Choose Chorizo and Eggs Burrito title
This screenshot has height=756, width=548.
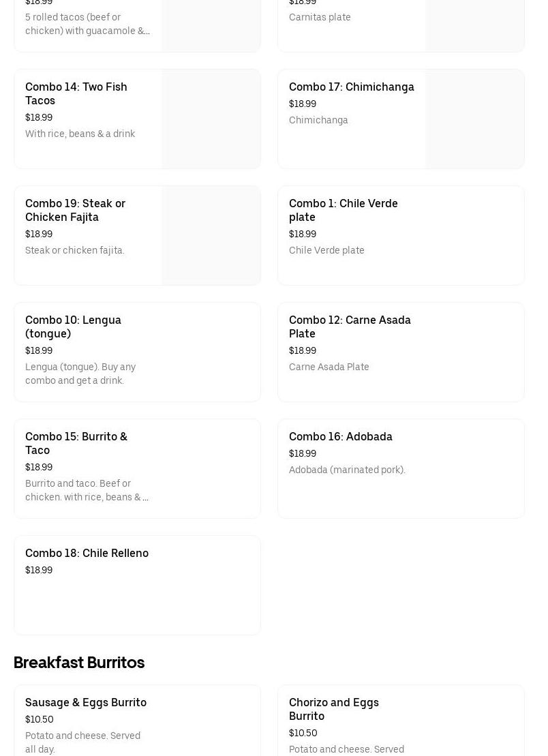click(333, 709)
